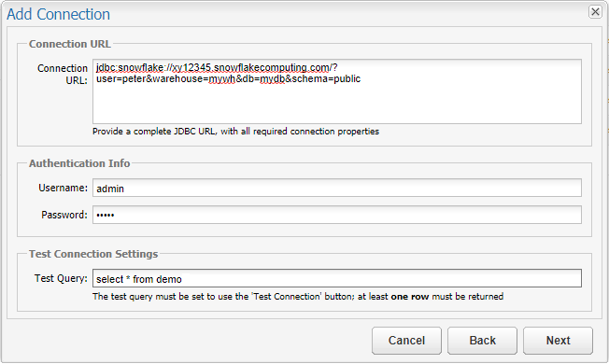Click the Test Connection Settings heading

[x=93, y=254]
